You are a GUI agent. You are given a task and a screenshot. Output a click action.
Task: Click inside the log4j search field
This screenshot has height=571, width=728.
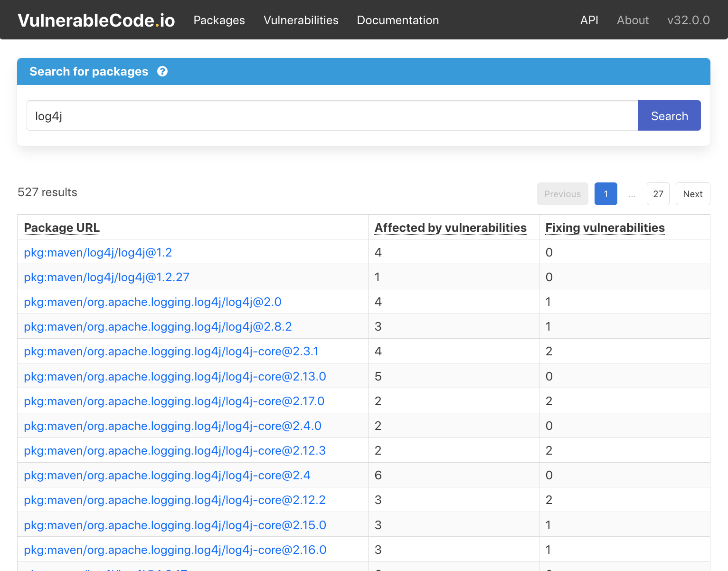332,115
